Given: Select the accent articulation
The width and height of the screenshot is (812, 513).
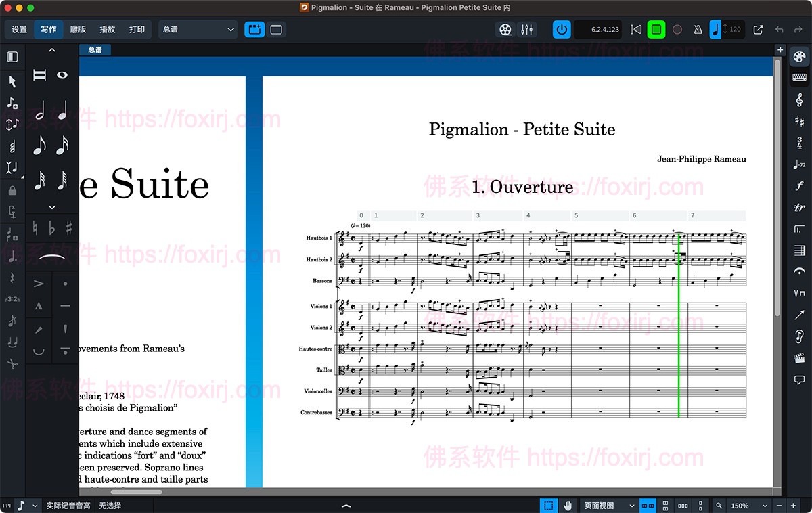Looking at the screenshot, I should point(39,284).
